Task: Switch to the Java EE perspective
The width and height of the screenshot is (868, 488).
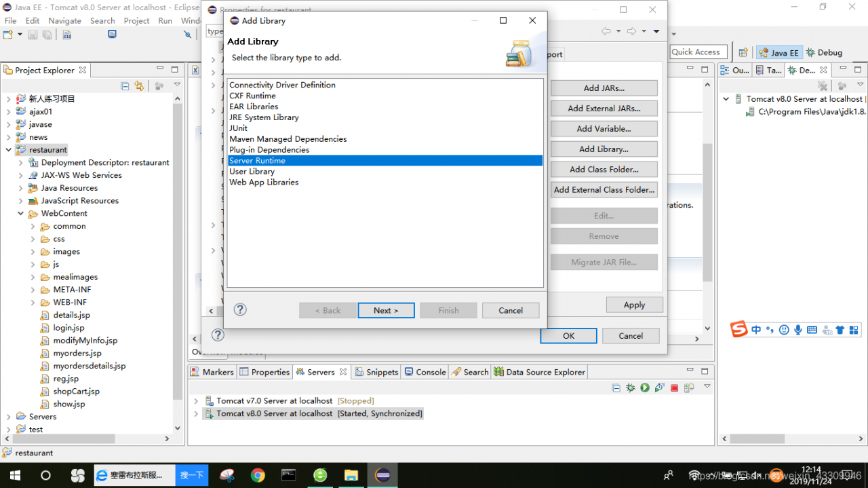Action: pos(778,52)
